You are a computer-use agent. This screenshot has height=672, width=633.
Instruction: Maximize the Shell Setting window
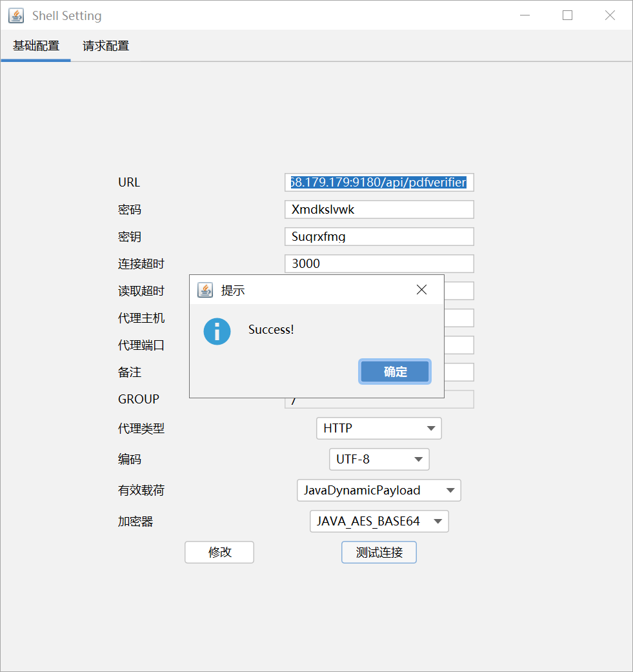[567, 15]
